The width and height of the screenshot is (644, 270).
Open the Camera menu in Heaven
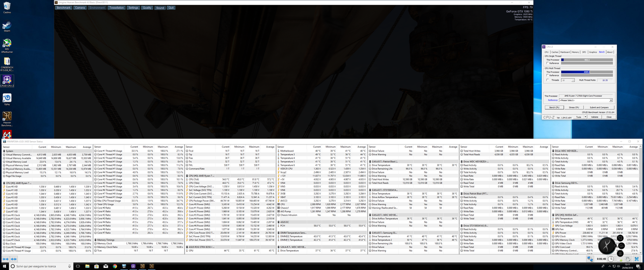pos(80,8)
